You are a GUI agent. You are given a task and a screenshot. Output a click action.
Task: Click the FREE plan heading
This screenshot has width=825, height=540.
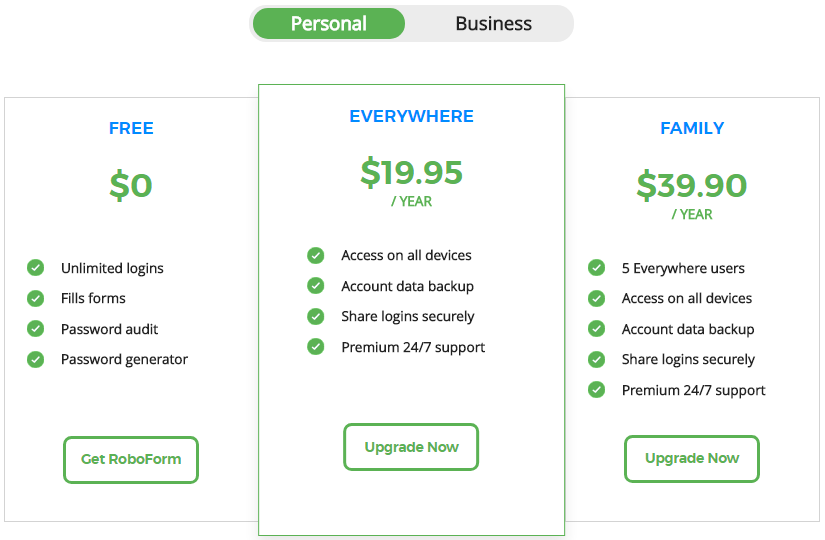click(x=131, y=128)
